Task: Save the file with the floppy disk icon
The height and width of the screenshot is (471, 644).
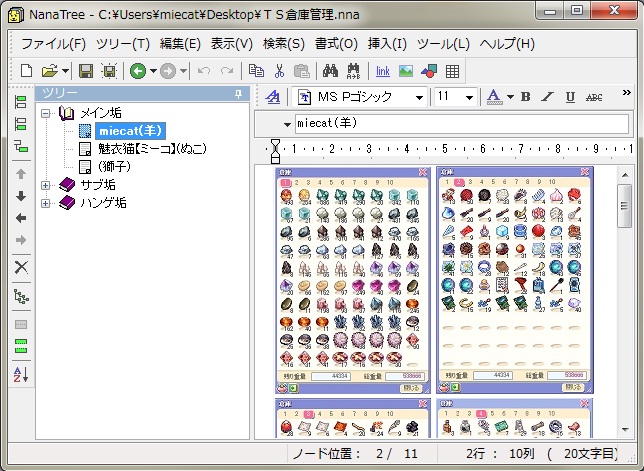Action: [x=86, y=71]
